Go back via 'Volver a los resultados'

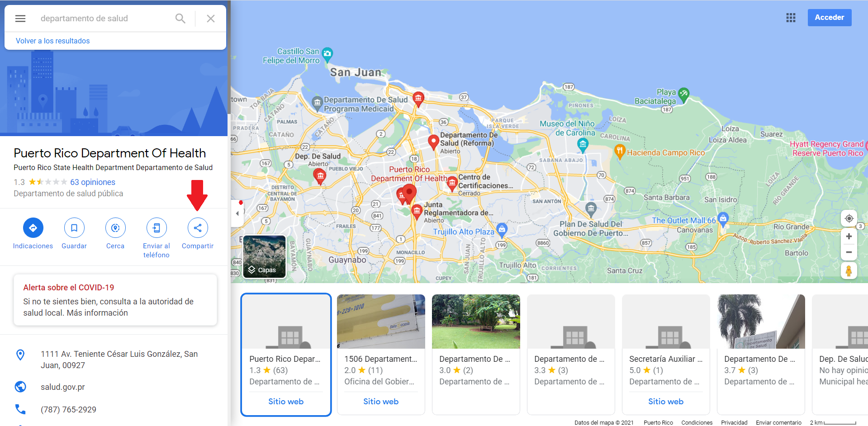coord(52,41)
